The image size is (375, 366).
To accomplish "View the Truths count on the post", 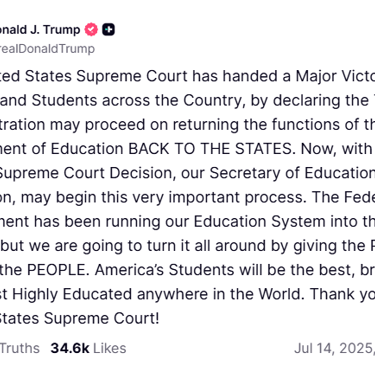I will coord(20,348).
